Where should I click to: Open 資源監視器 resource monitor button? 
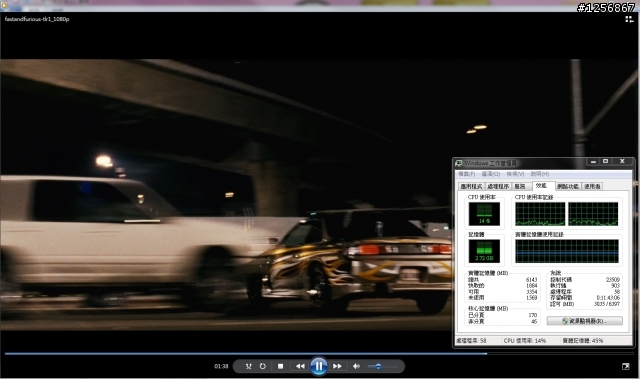click(584, 321)
